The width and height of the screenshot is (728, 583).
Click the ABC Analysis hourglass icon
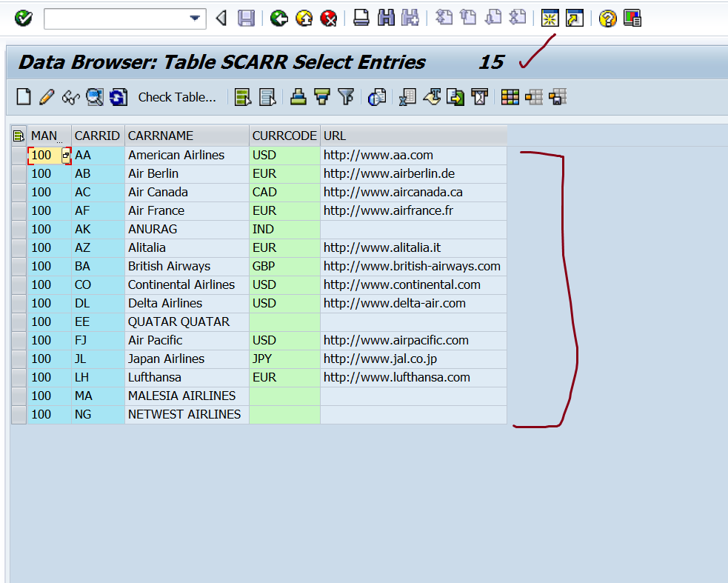tap(480, 97)
